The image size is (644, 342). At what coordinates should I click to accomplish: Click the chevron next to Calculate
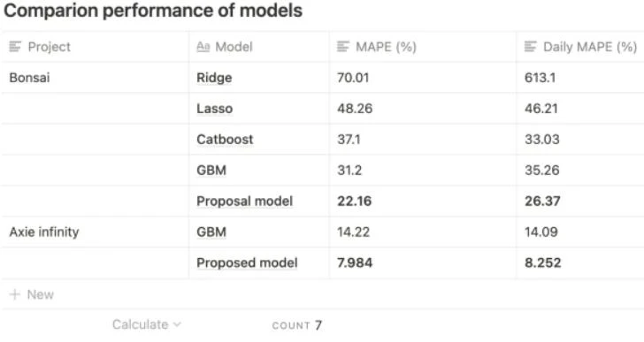click(x=177, y=325)
